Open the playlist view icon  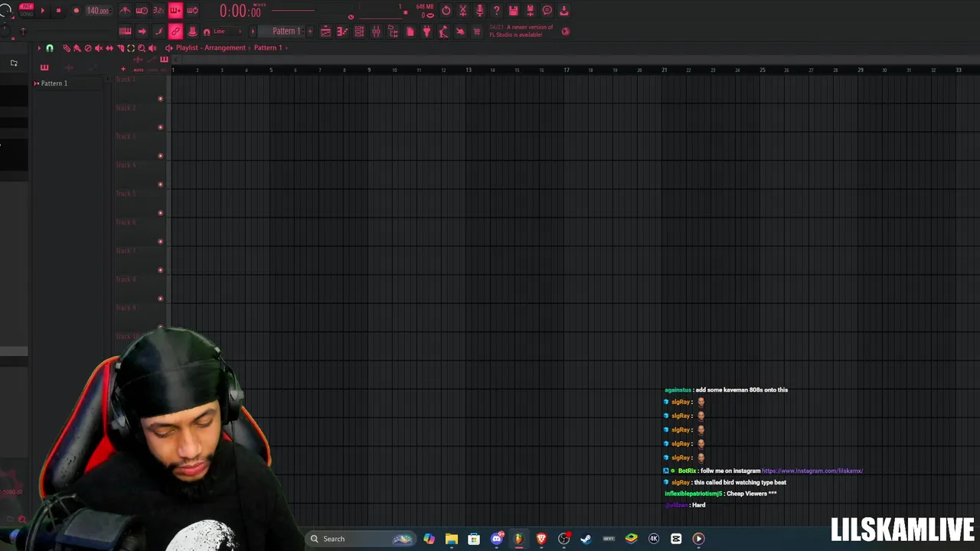(x=325, y=31)
